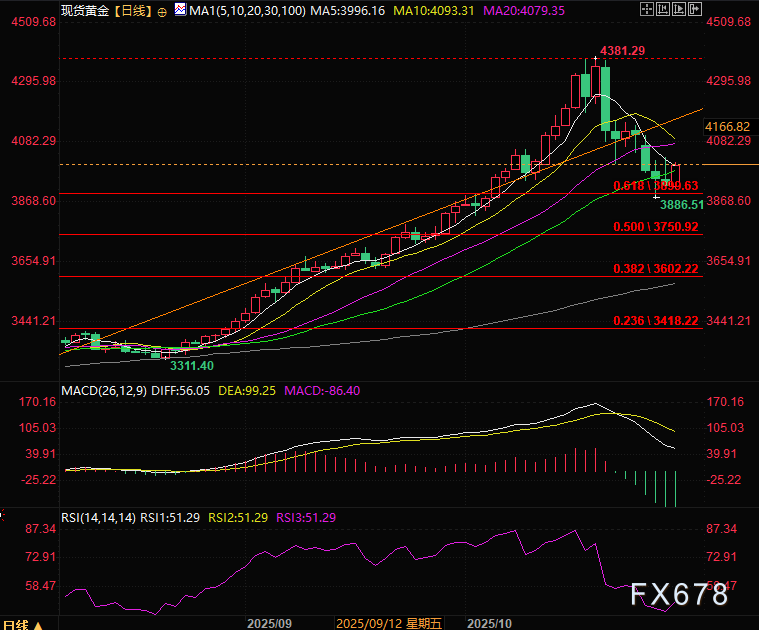Select the 现货黄金 symbol name
Image resolution: width=759 pixels, height=630 pixels.
(83, 11)
